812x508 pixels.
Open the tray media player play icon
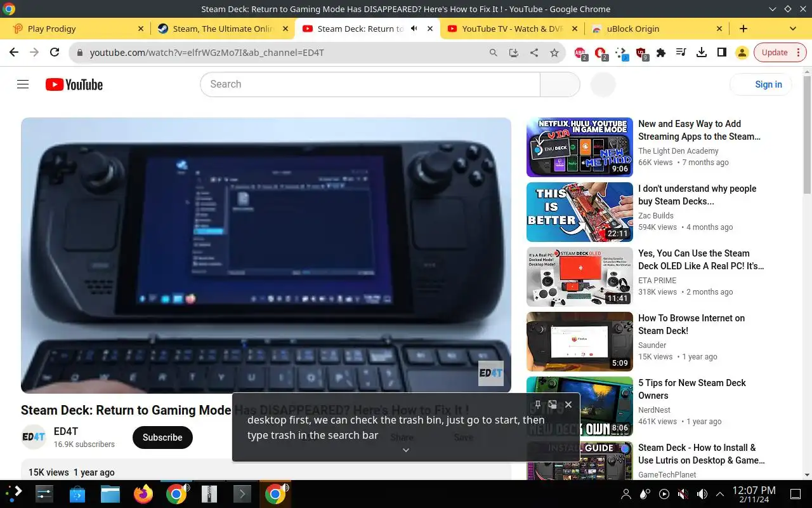(664, 494)
